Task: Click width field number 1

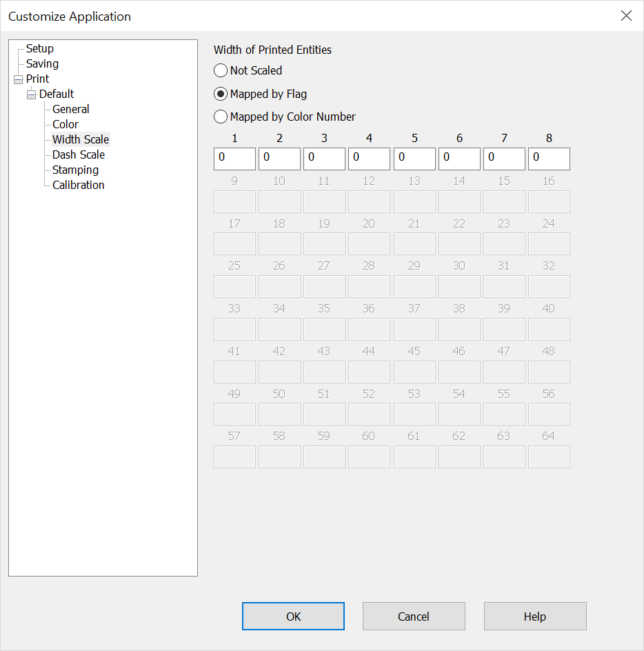Action: click(x=234, y=159)
